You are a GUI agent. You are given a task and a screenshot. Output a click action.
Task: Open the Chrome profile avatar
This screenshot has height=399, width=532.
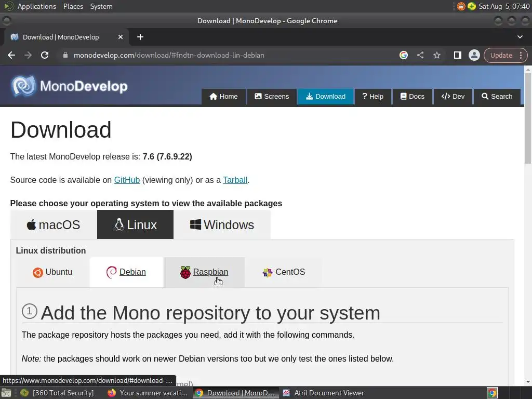[474, 55]
